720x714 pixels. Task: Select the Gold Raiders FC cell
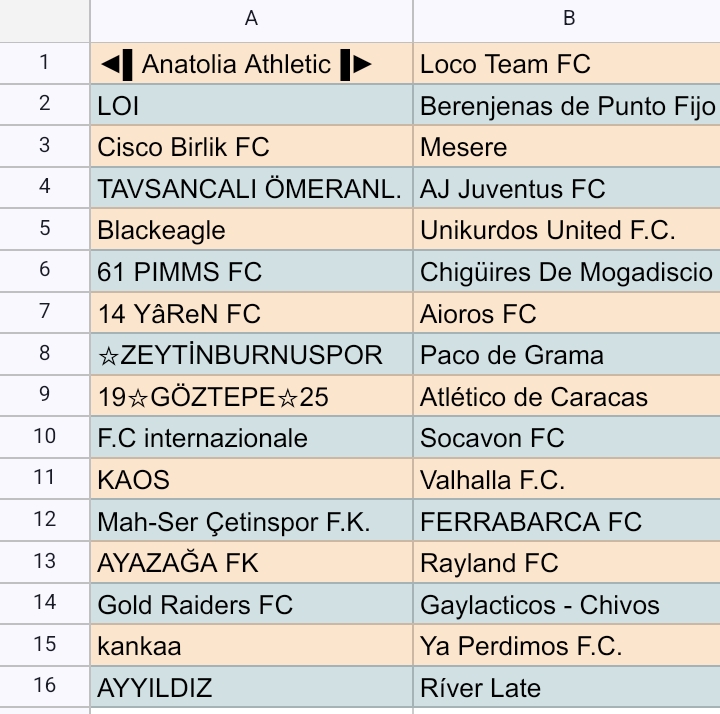[x=252, y=603]
